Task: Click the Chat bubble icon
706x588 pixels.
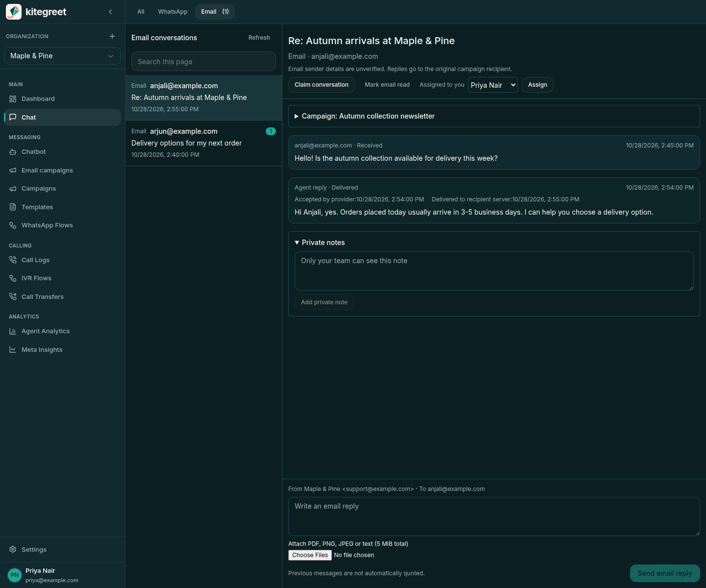Action: (13, 117)
